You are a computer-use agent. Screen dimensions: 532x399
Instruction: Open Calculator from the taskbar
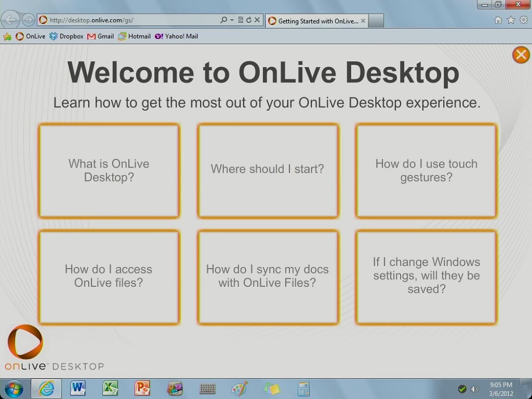pos(303,389)
